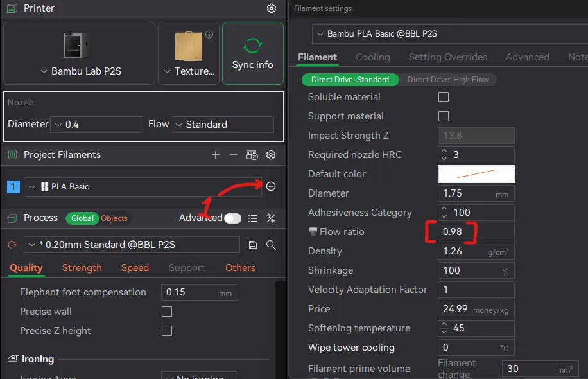Select Direct Drive: High Flow option
Screen dimensions: 588x379
click(448, 80)
